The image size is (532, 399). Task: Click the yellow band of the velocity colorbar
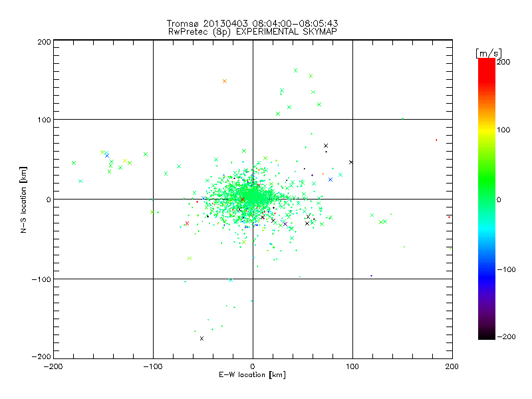tap(487, 130)
